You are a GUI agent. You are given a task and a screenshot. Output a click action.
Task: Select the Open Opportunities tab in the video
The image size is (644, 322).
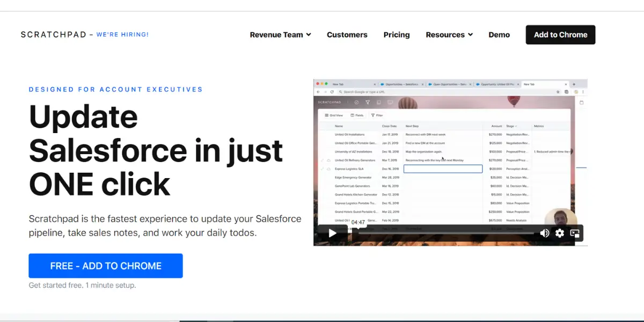pyautogui.click(x=449, y=84)
